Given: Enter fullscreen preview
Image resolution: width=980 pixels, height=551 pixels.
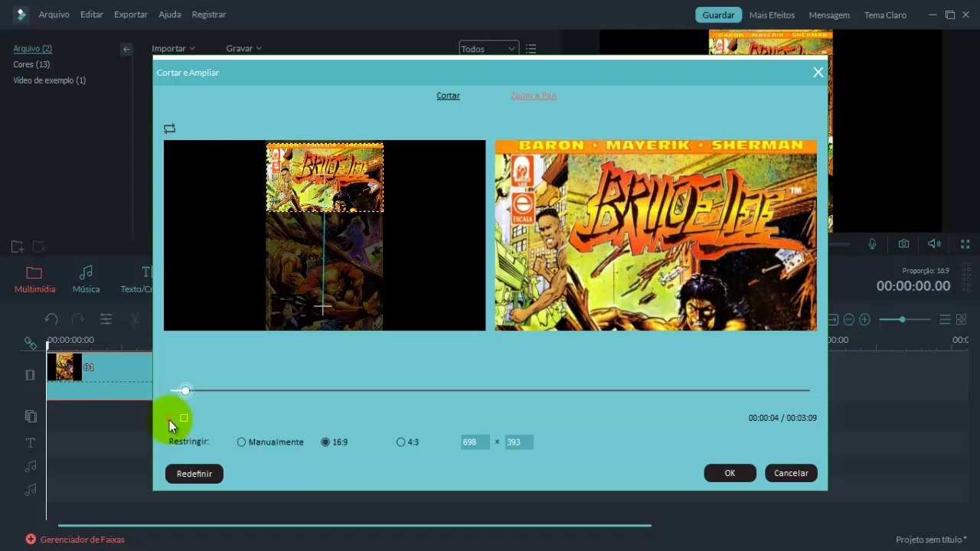Looking at the screenshot, I should coord(965,244).
